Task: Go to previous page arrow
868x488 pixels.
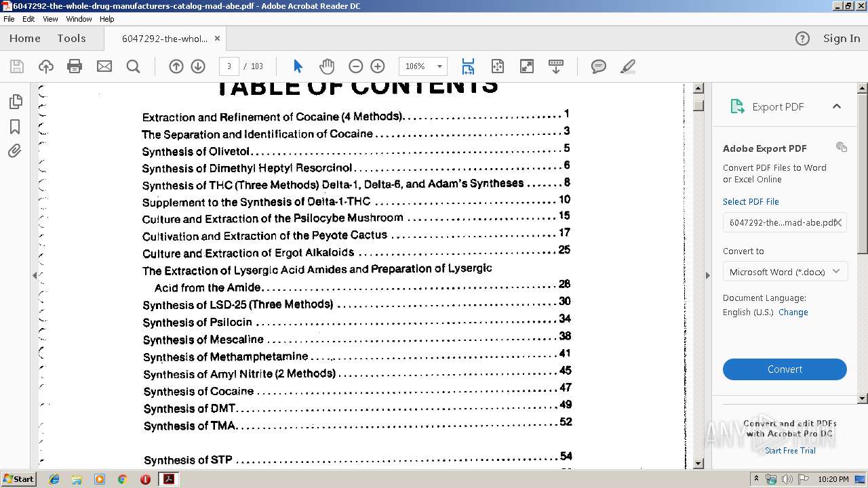Action: coord(176,66)
